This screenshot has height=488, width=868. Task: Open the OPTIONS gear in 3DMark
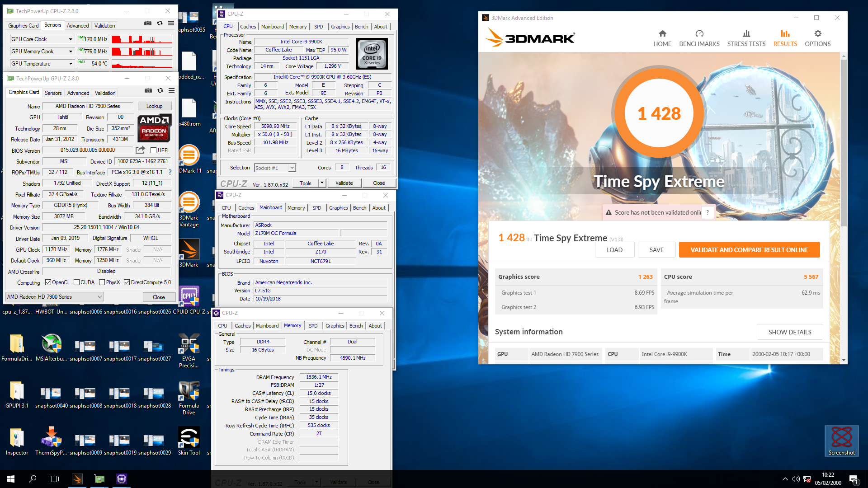(x=818, y=33)
